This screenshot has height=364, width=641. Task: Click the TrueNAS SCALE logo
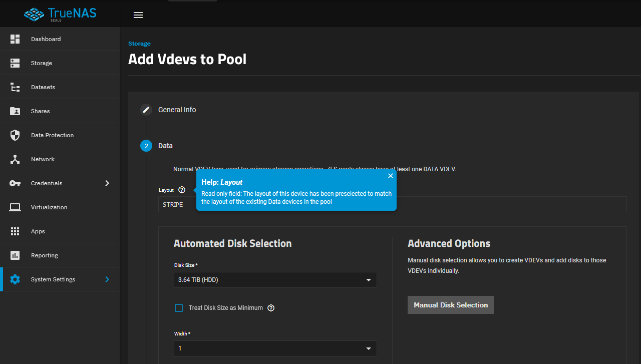tap(60, 14)
